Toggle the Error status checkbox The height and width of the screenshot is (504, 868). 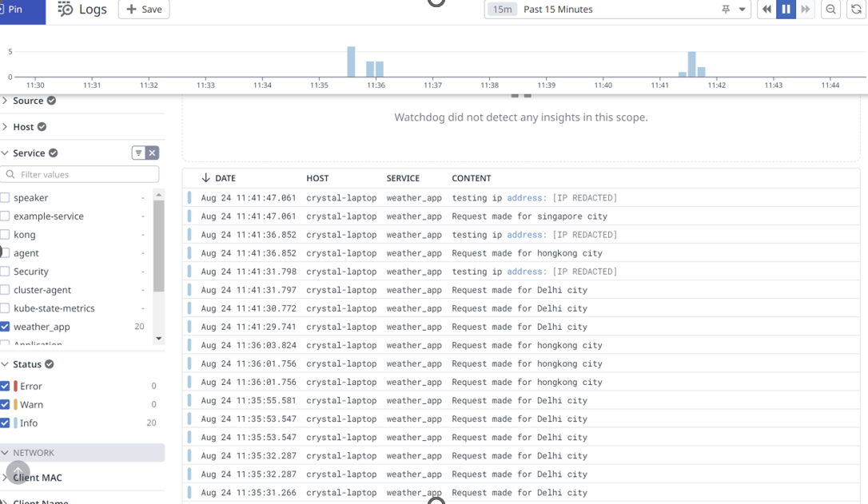coord(5,386)
